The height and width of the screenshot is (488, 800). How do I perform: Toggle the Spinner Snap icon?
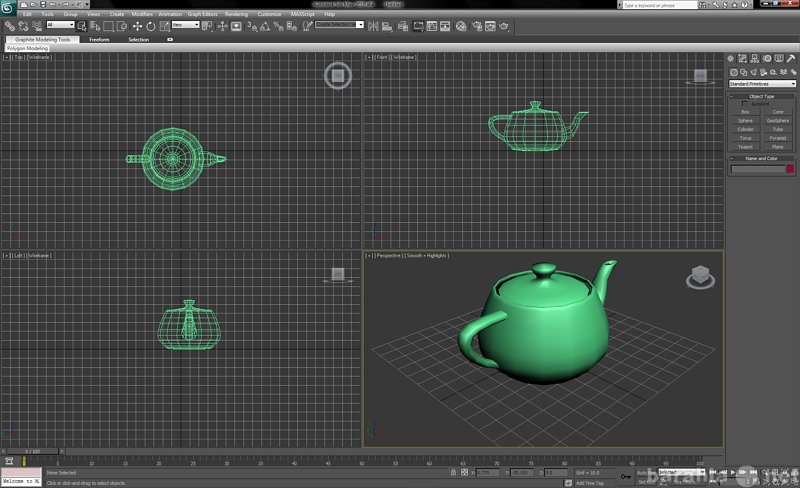click(292, 26)
